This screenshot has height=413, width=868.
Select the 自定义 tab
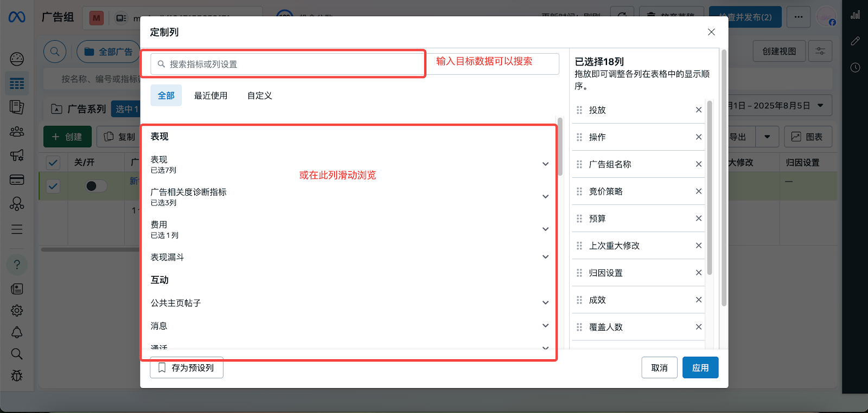tap(260, 95)
